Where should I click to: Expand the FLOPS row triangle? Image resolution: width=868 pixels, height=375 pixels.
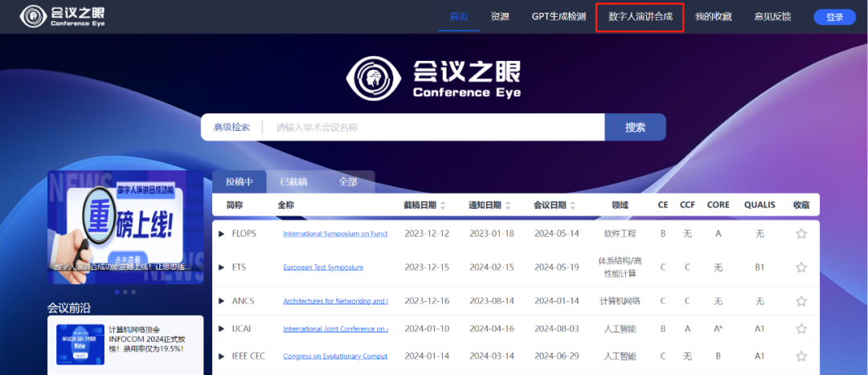pyautogui.click(x=222, y=234)
